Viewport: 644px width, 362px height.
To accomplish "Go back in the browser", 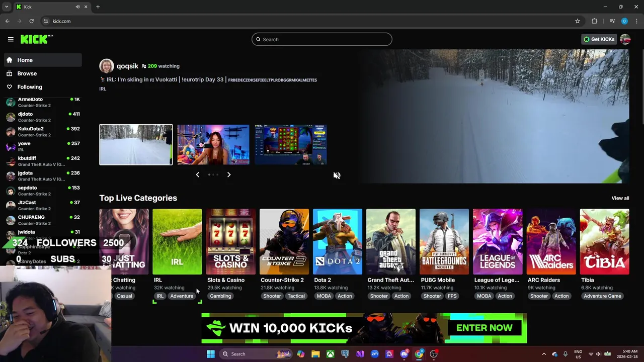I will 7,21.
